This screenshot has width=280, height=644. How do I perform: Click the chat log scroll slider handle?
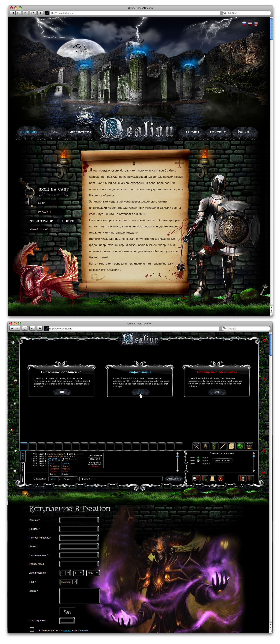(177, 456)
